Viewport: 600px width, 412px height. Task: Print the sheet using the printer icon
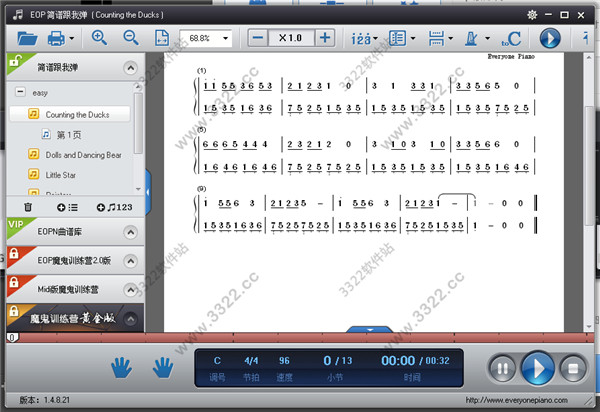coord(56,38)
